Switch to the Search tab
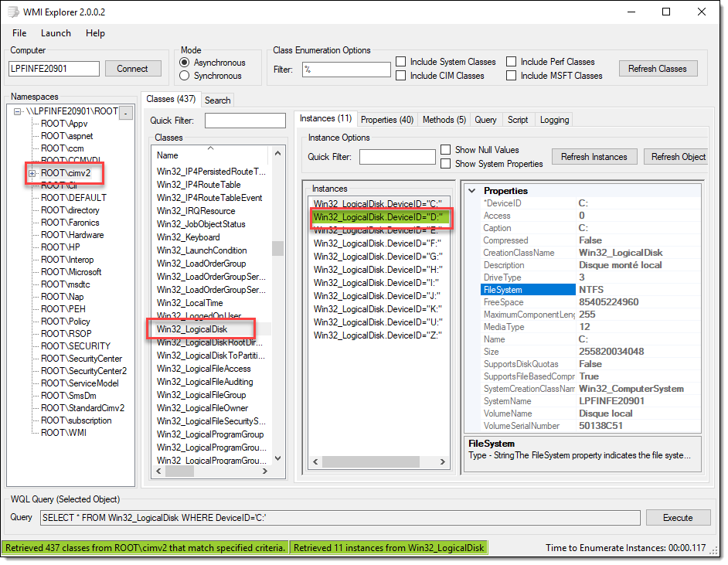Image resolution: width=728 pixels, height=565 pixels. pyautogui.click(x=217, y=100)
